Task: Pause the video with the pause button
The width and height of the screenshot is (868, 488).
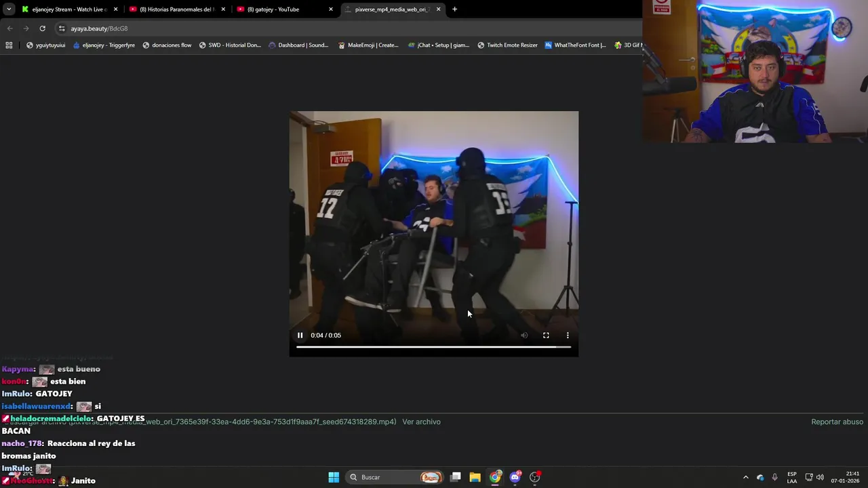Action: pyautogui.click(x=300, y=335)
